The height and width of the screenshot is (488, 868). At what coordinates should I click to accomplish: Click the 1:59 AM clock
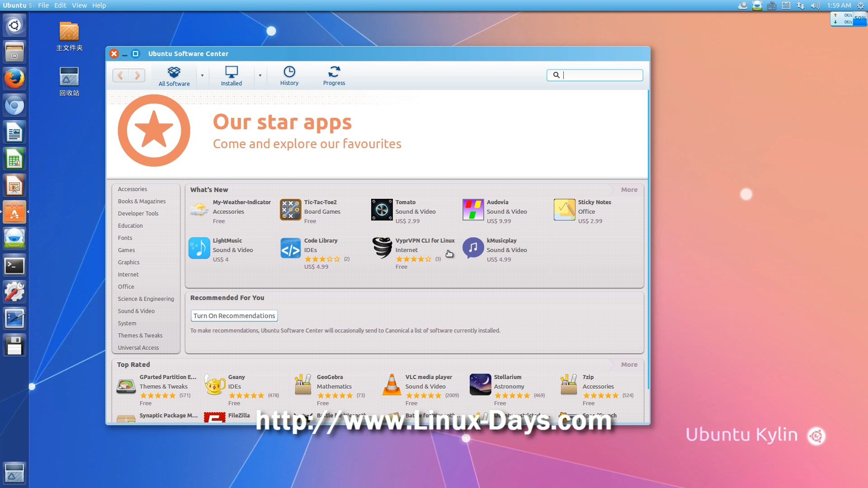pyautogui.click(x=839, y=5)
